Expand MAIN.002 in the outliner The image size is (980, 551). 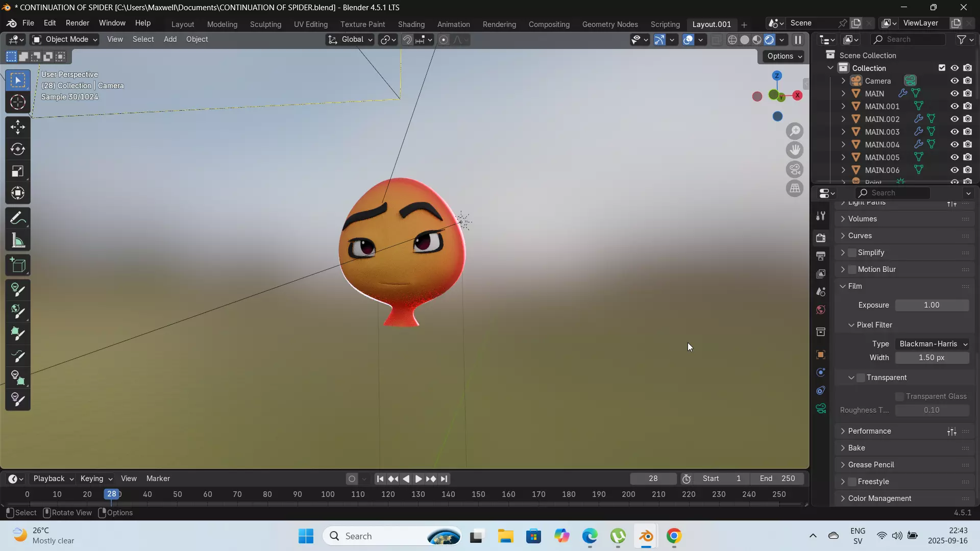[x=843, y=119]
